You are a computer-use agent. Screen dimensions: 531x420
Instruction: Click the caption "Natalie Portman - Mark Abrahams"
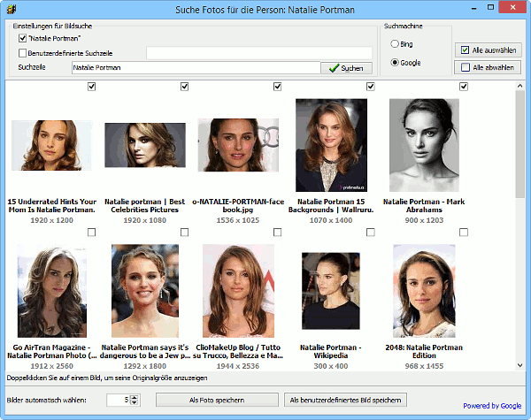pyautogui.click(x=424, y=205)
